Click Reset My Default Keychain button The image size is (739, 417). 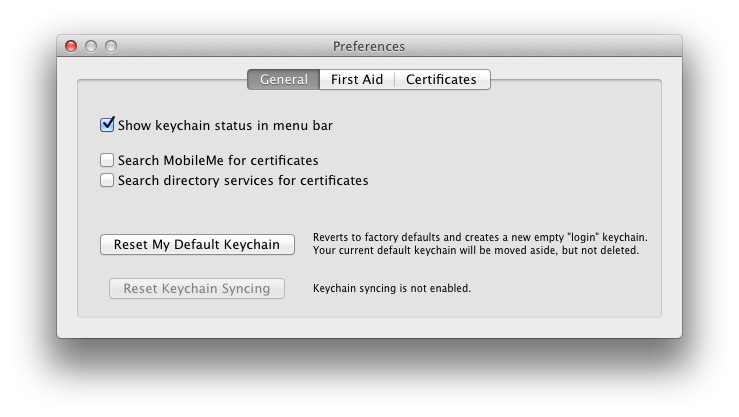[x=197, y=245]
